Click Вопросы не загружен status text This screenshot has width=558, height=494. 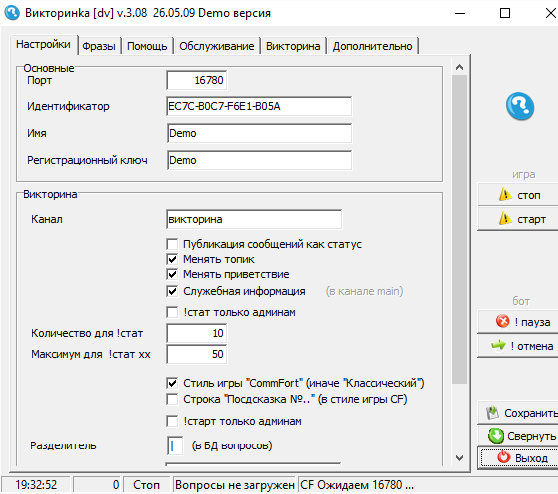[x=234, y=485]
